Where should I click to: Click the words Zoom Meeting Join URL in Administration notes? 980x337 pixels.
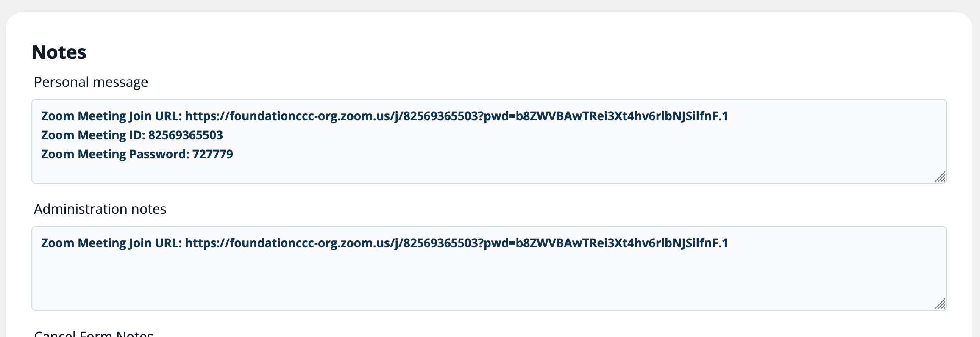111,243
